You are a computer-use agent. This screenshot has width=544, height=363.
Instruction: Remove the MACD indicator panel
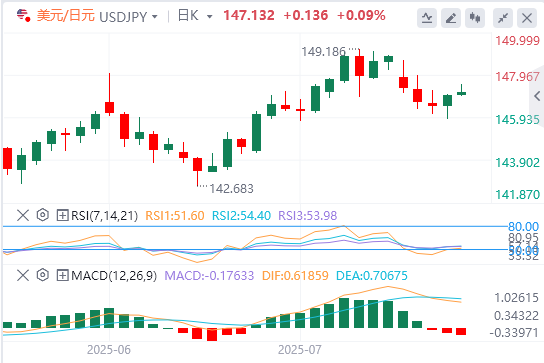(23, 276)
